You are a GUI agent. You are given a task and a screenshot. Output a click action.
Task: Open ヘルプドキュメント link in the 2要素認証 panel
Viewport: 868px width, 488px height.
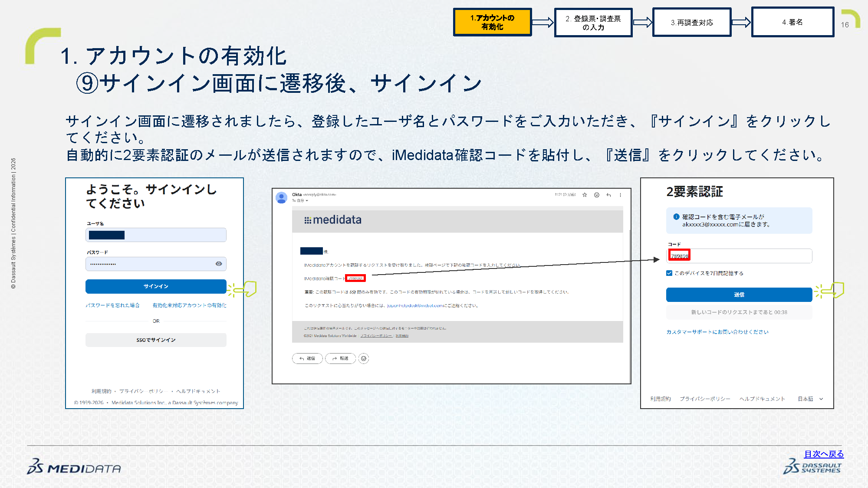point(762,399)
